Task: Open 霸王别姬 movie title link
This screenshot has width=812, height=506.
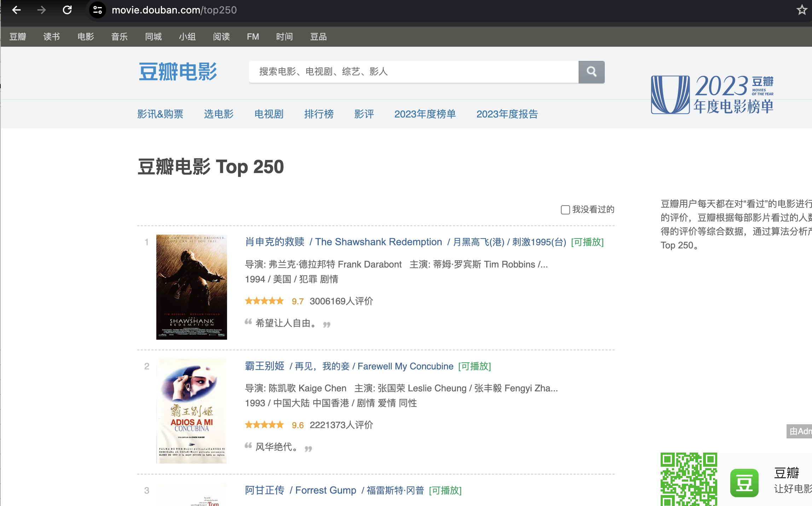Action: click(x=265, y=366)
